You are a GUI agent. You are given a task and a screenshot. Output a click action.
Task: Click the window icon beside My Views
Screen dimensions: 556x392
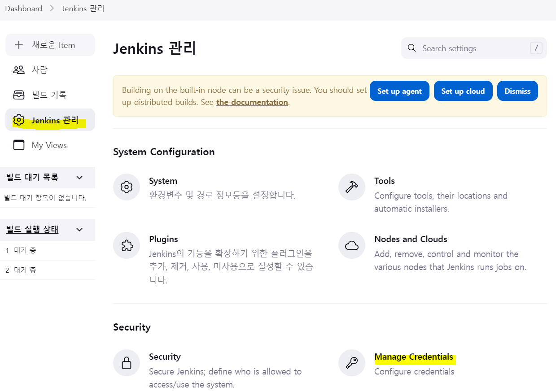point(19,145)
